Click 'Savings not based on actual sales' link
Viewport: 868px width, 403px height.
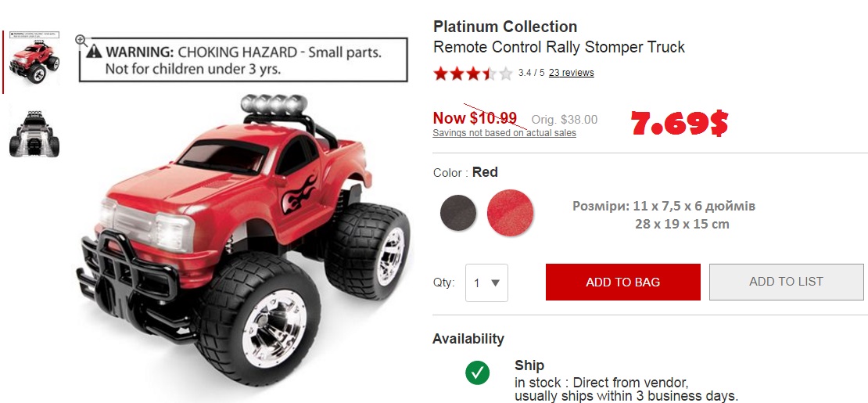(x=504, y=133)
